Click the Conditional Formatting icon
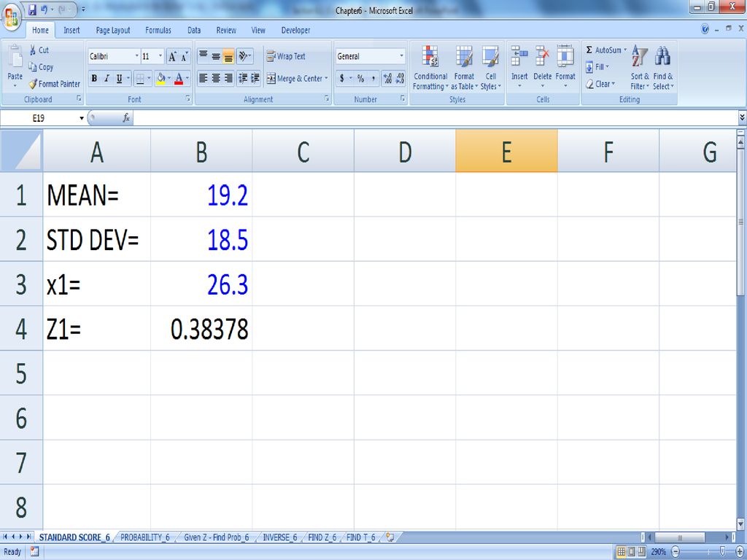747x560 pixels. click(430, 57)
